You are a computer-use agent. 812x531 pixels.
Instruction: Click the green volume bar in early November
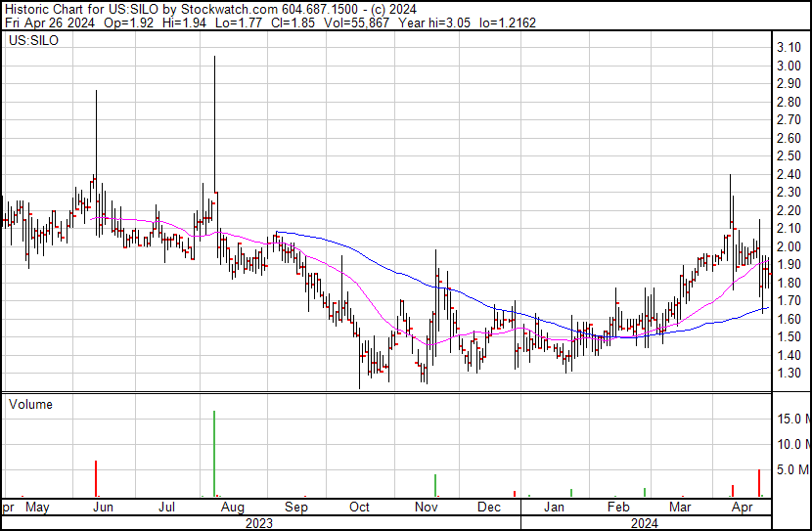(x=435, y=486)
